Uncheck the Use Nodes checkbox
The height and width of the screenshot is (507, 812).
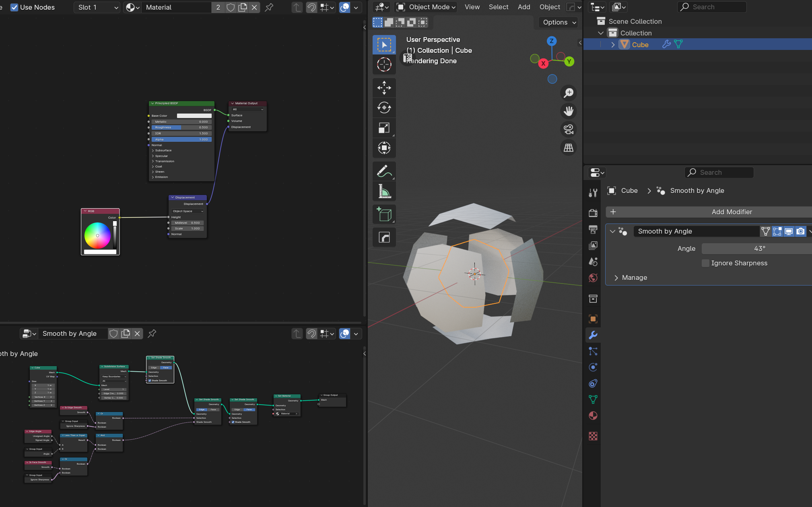pos(14,7)
